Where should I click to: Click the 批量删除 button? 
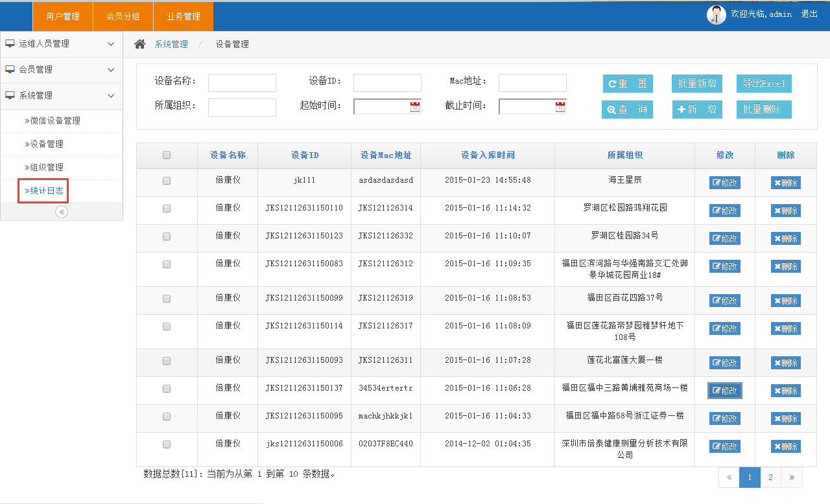tap(764, 109)
